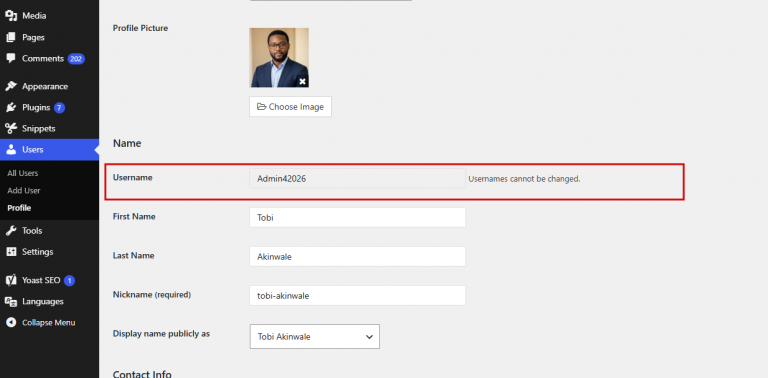This screenshot has width=768, height=378.
Task: Click the Display name publicly as label
Action: coord(162,334)
